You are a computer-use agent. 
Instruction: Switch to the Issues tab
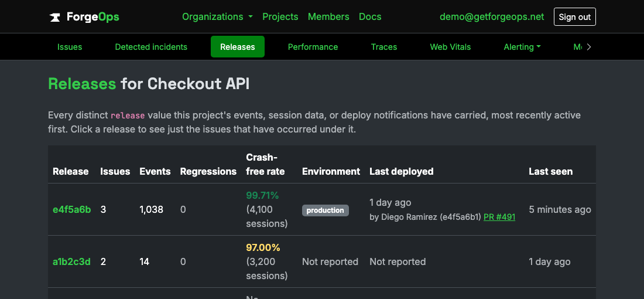[70, 47]
